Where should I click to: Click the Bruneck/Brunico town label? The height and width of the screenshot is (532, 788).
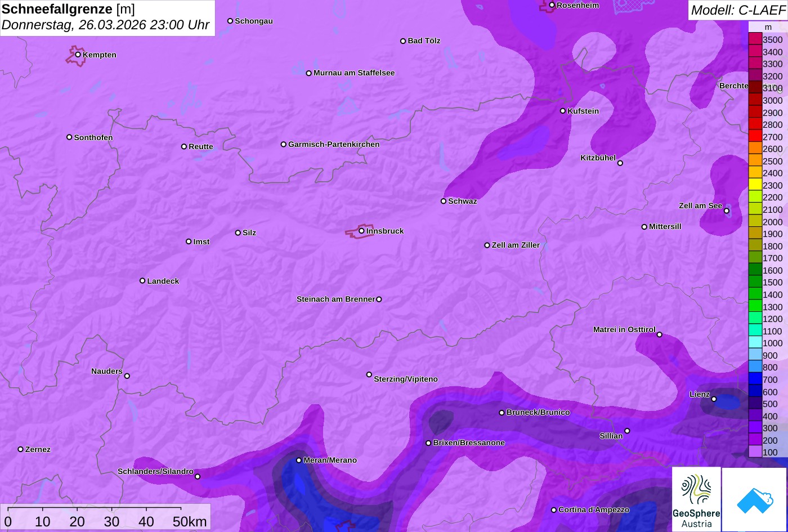tap(538, 413)
